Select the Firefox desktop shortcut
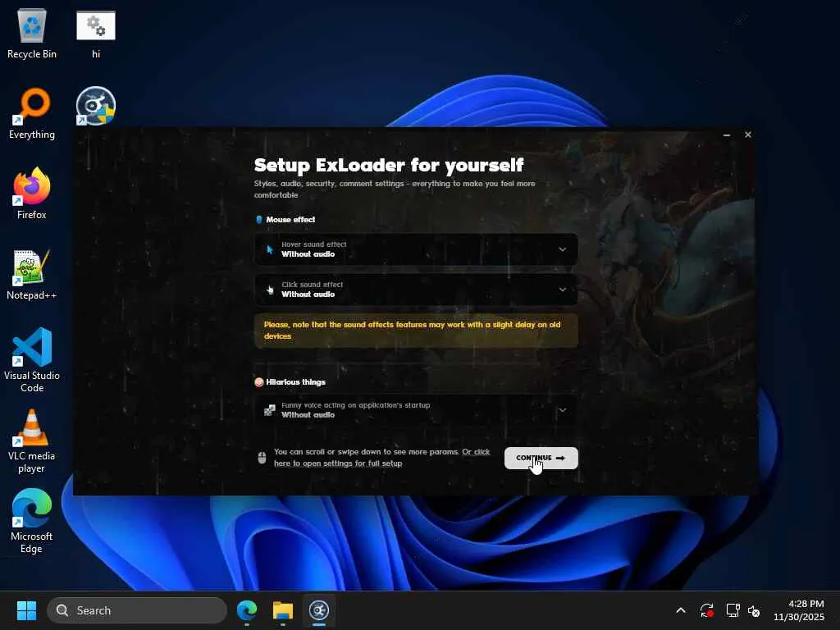840x630 pixels. coord(32,194)
